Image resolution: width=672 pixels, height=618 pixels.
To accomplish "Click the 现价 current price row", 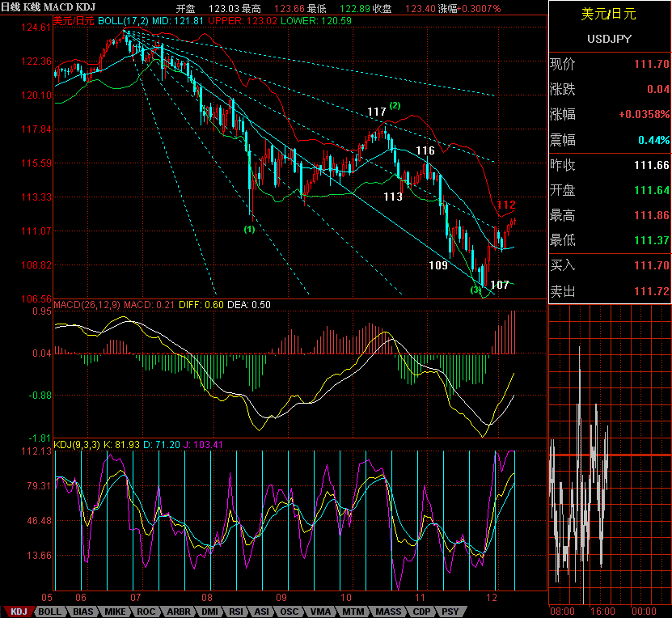I will tap(609, 65).
